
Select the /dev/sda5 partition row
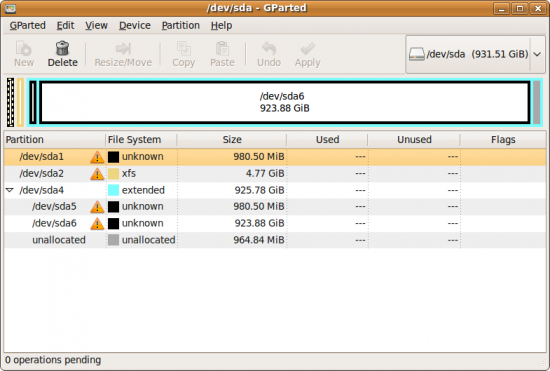275,207
